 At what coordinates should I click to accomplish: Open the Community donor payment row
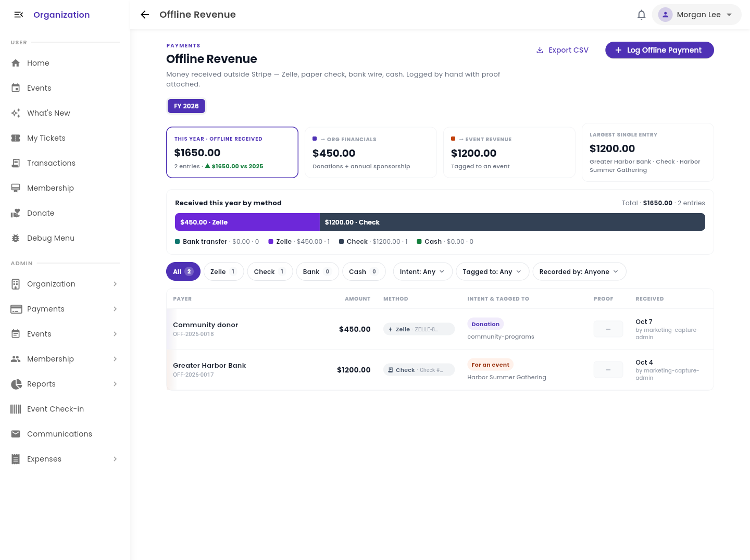pos(440,329)
